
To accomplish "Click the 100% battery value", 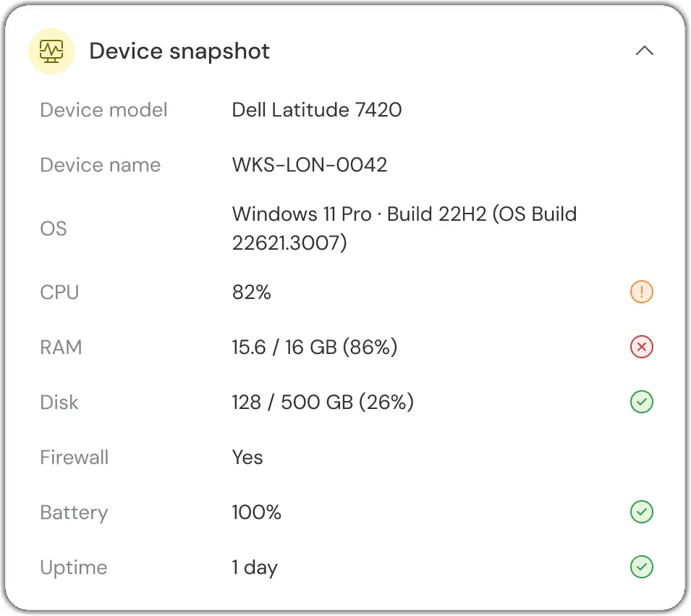I will (x=256, y=512).
